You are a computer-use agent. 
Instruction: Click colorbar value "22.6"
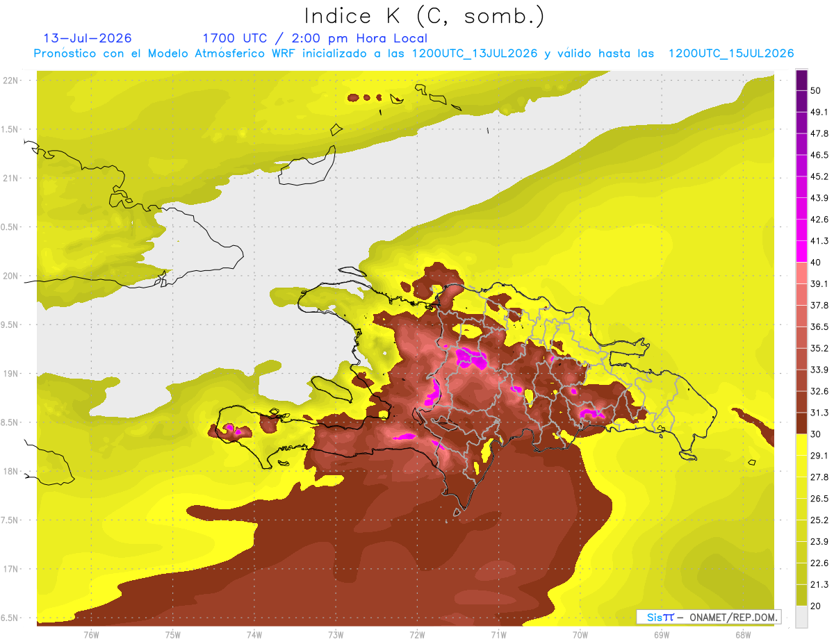coord(819,563)
